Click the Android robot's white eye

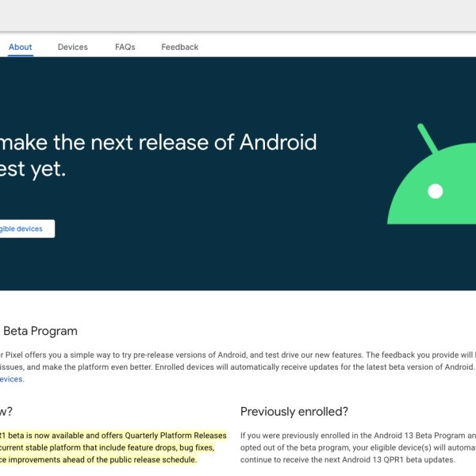tap(435, 191)
